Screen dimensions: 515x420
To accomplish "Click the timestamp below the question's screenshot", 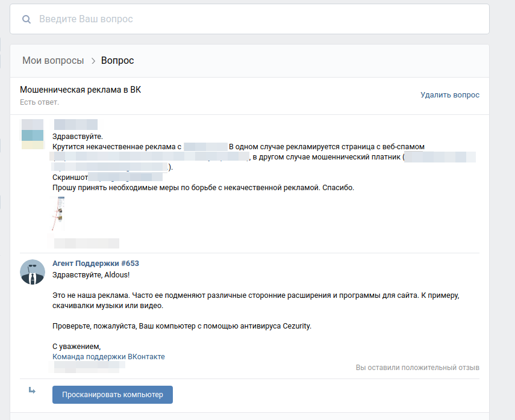I will [x=86, y=243].
